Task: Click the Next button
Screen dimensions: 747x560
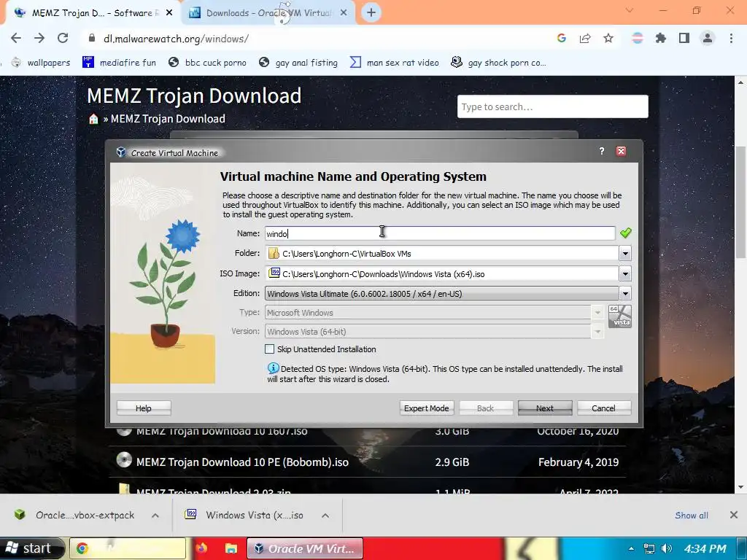Action: 544,408
